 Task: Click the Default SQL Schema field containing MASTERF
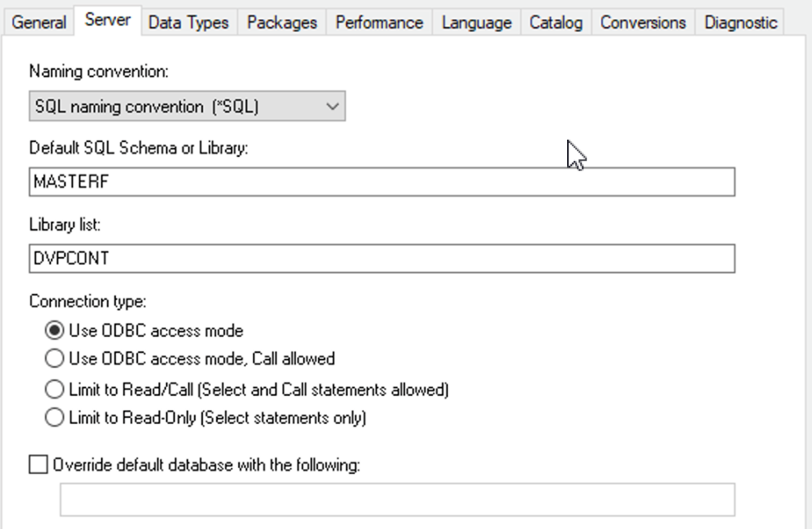click(381, 182)
